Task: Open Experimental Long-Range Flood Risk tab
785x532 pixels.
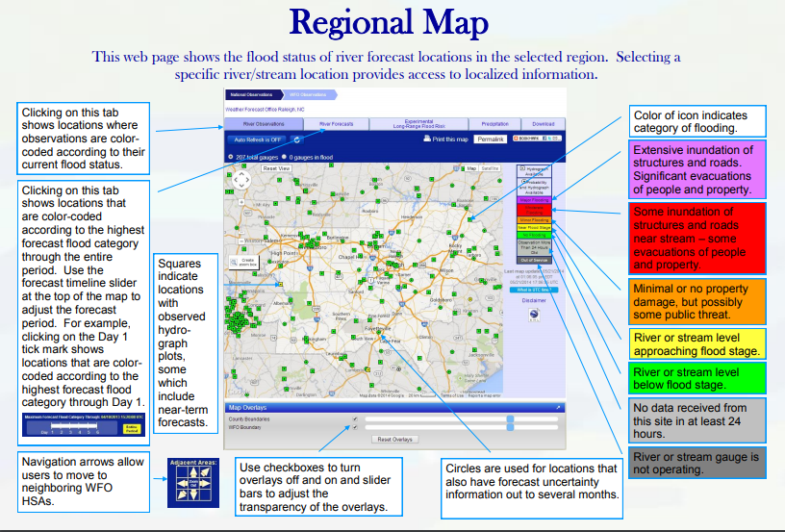Action: 418,124
